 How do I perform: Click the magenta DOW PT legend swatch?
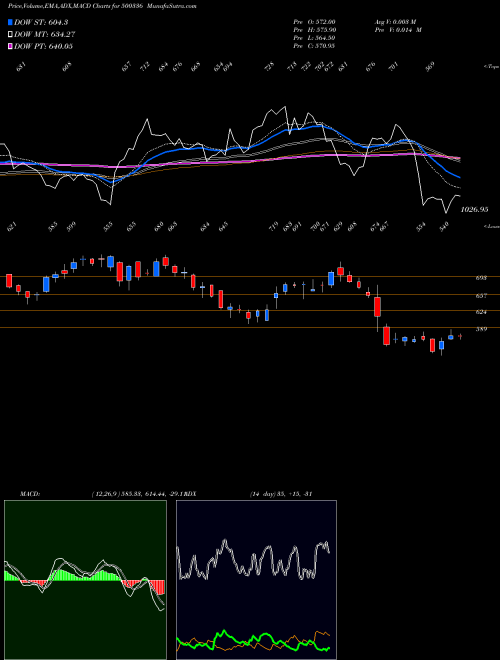[11, 46]
